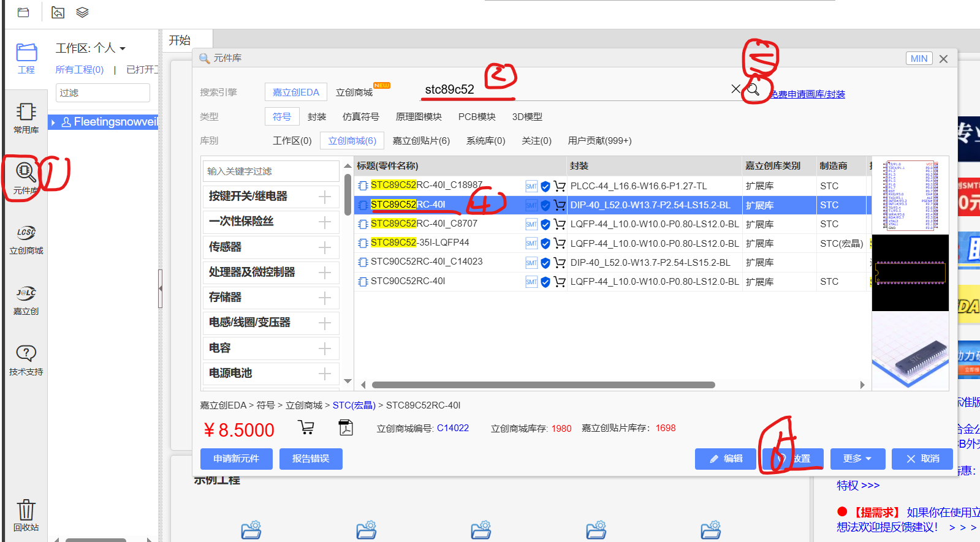
Task: Open the 工作区: 个人 dropdown
Action: (91, 48)
